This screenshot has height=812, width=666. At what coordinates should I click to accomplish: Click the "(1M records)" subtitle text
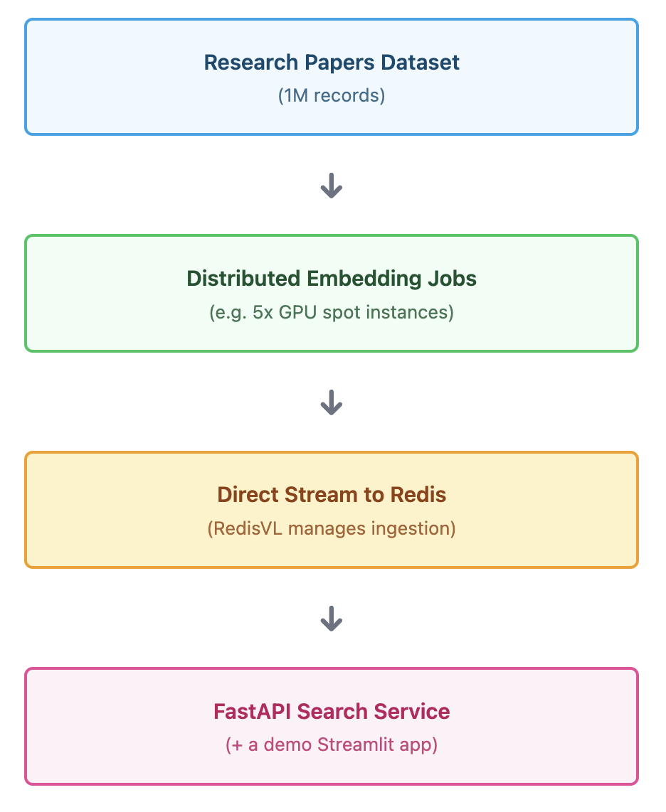332,95
